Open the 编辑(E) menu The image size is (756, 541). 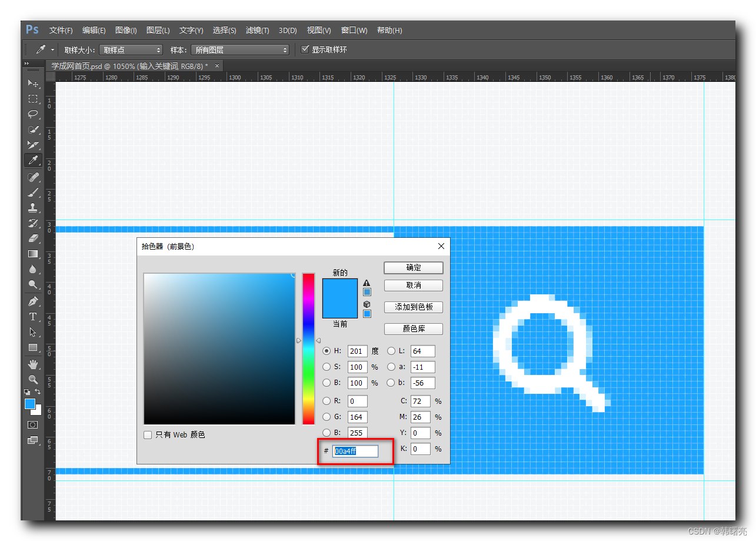point(94,31)
